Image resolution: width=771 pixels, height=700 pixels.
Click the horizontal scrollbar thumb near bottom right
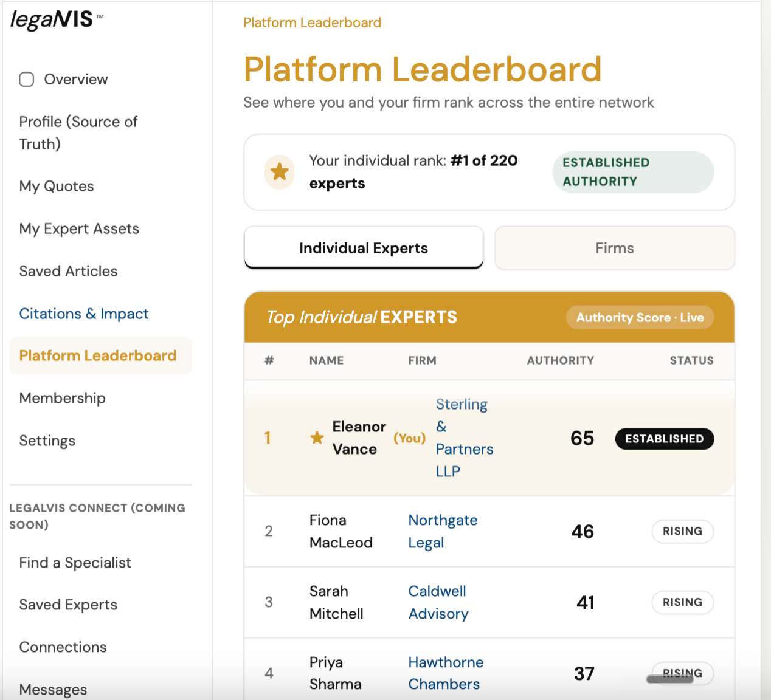670,679
